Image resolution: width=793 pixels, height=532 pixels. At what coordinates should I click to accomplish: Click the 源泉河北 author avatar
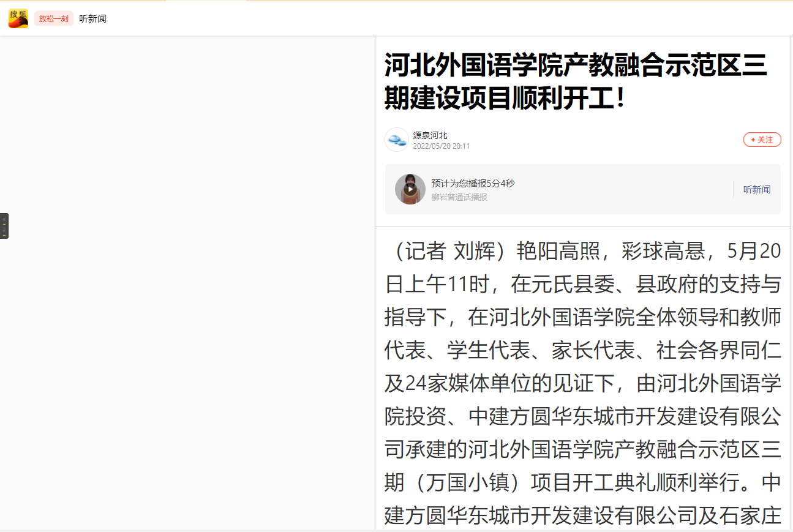tap(397, 140)
